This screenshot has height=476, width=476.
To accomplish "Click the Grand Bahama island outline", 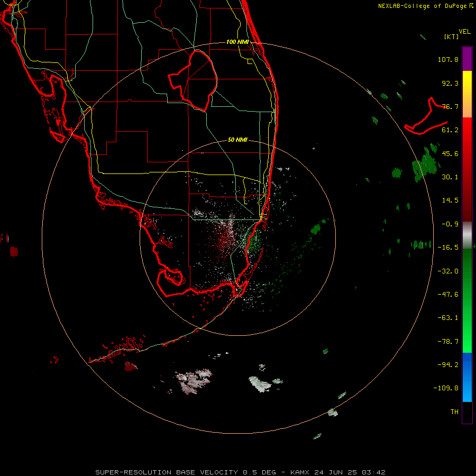I will (x=426, y=116).
